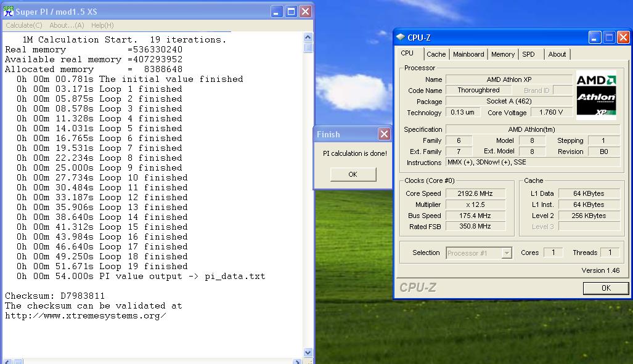Click the 'The initial value finished' line
633x364 pixels.
tap(129, 79)
